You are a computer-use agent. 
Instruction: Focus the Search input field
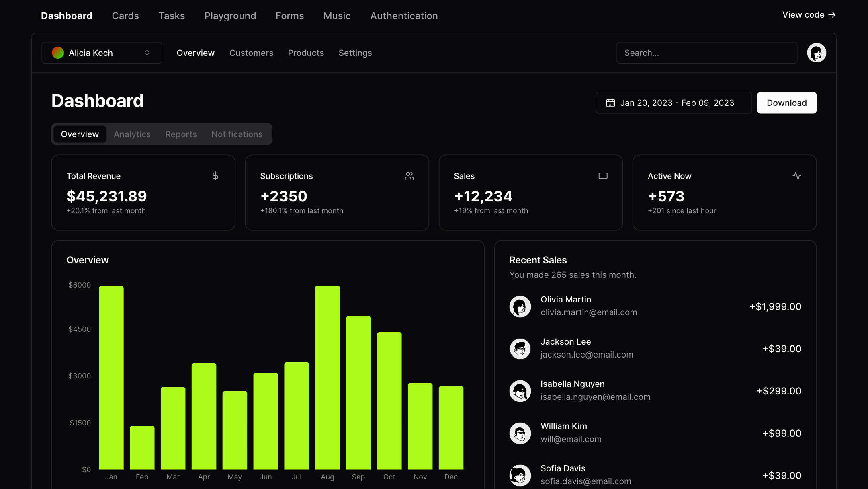pyautogui.click(x=706, y=53)
